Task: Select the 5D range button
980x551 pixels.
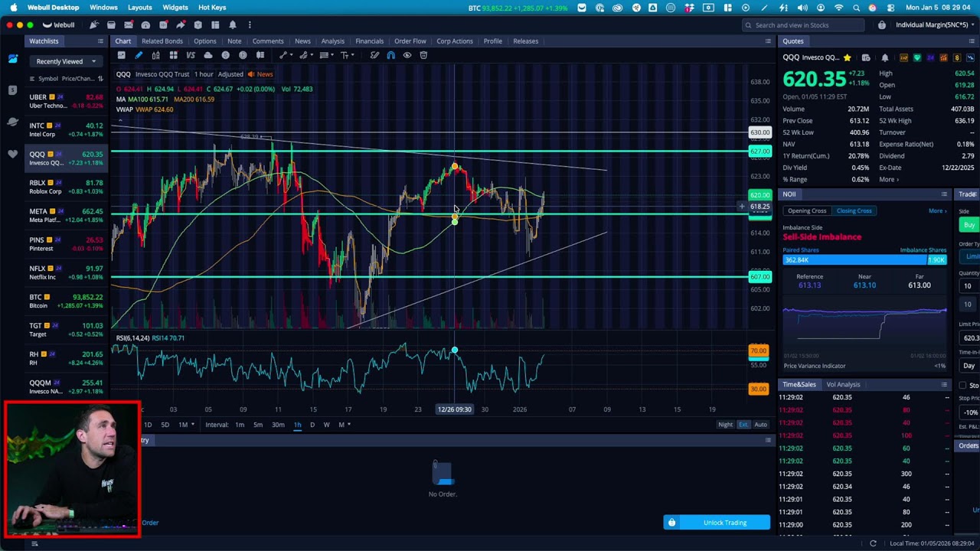Action: [165, 425]
